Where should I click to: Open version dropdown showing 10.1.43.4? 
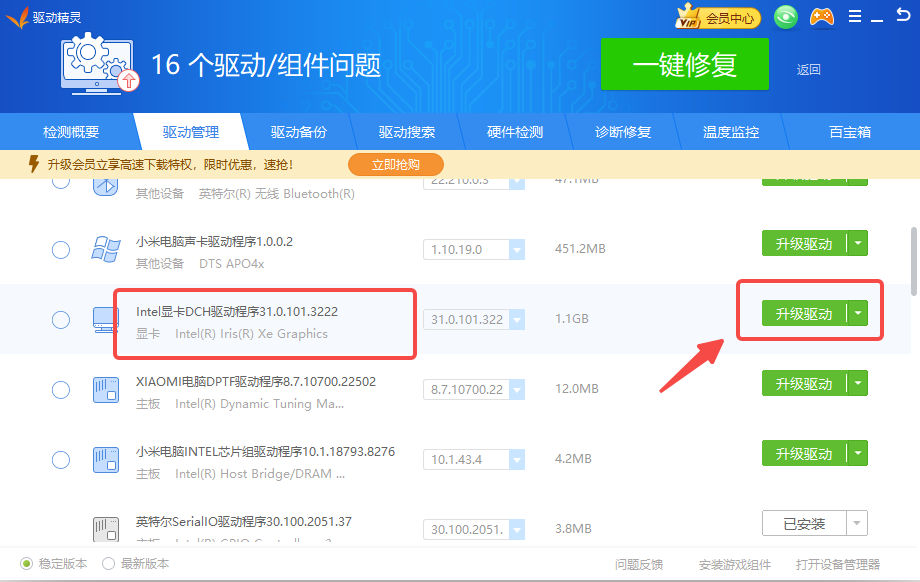517,460
